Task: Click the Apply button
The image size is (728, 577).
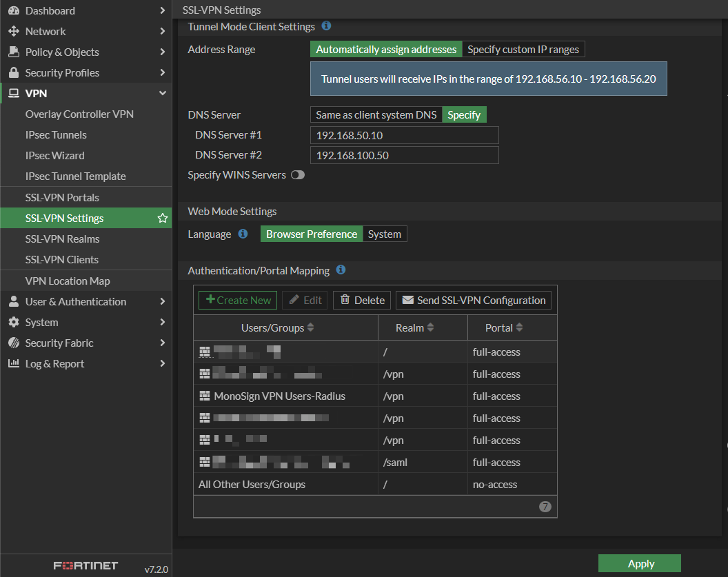Action: pos(640,563)
